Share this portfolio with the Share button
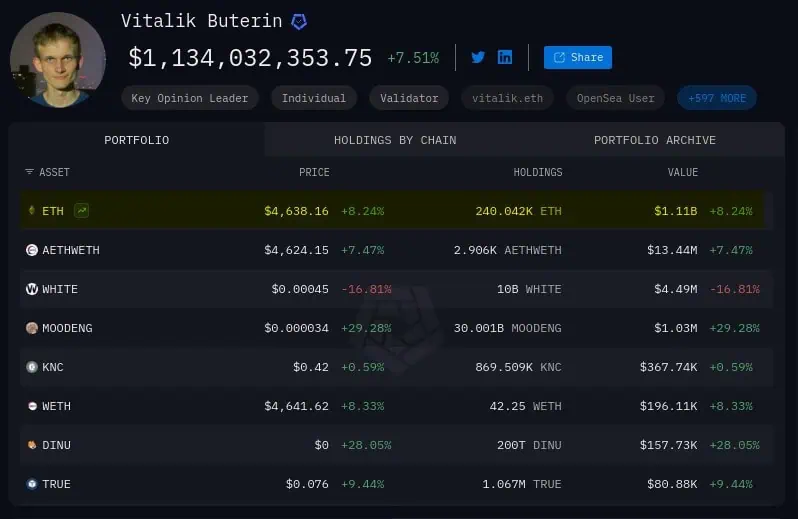The height and width of the screenshot is (519, 798). point(578,57)
